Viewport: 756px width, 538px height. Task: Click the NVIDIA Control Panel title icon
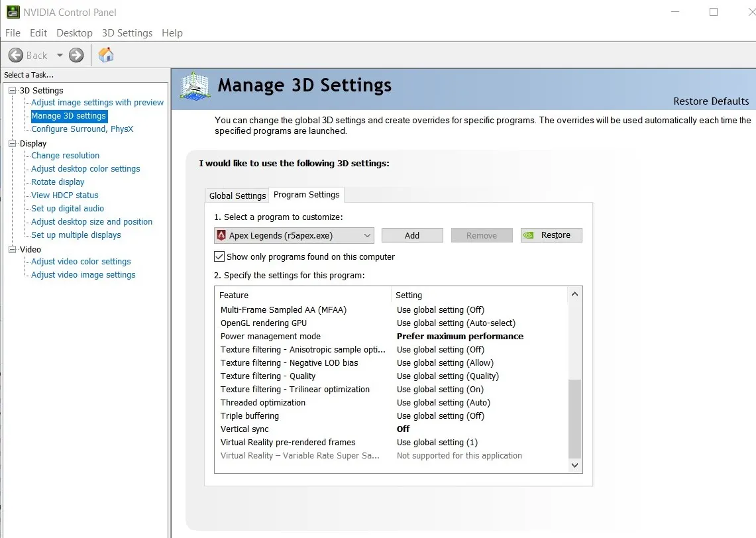coord(13,12)
